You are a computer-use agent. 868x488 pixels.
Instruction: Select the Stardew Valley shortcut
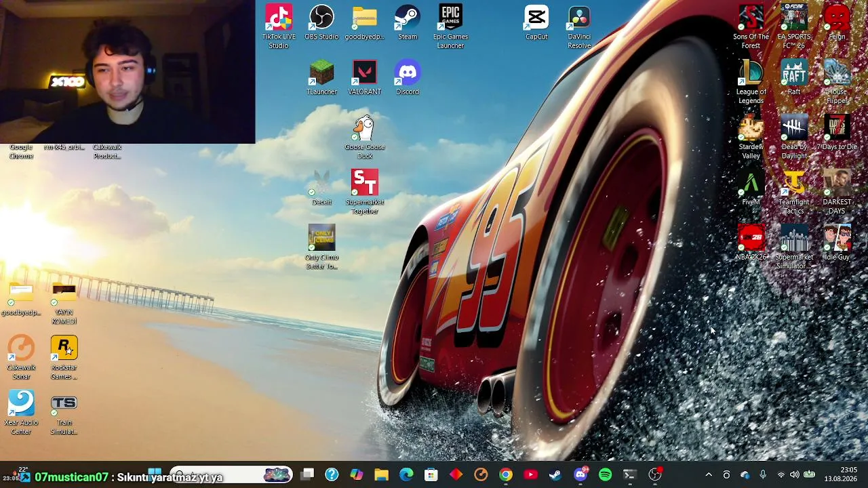pos(751,137)
